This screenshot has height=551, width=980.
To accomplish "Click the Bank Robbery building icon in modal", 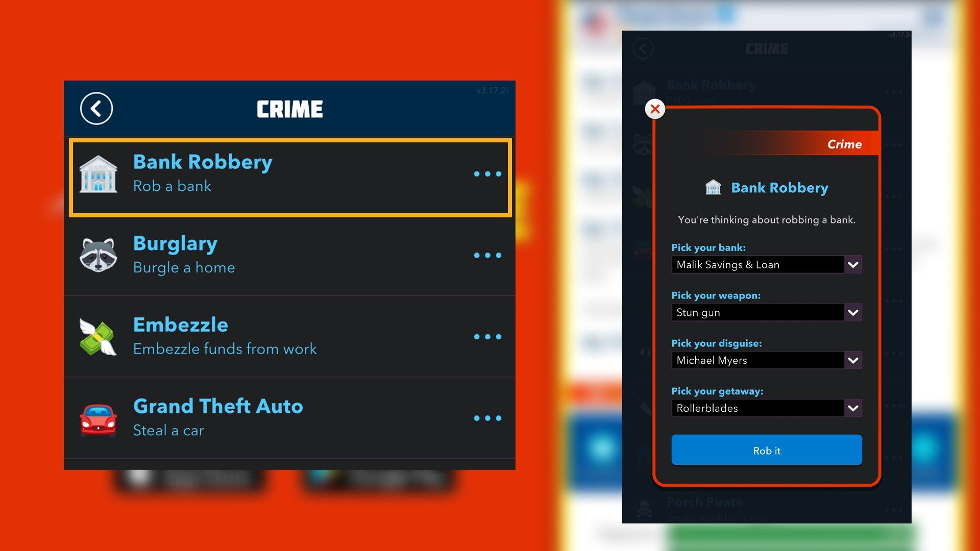I will (712, 188).
